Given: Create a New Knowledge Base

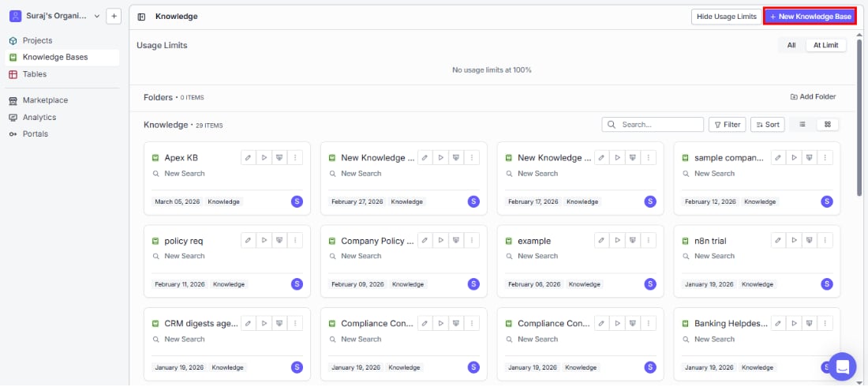Looking at the screenshot, I should click(x=810, y=17).
